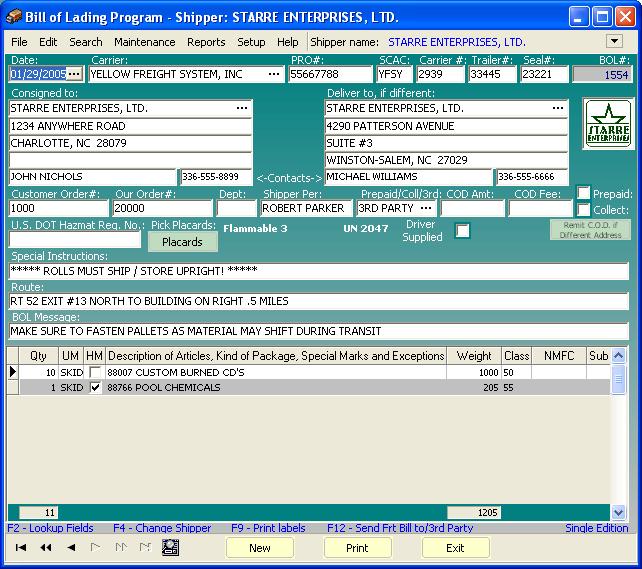
Task: Open 3RD PARTY payment type lookup
Action: click(426, 208)
